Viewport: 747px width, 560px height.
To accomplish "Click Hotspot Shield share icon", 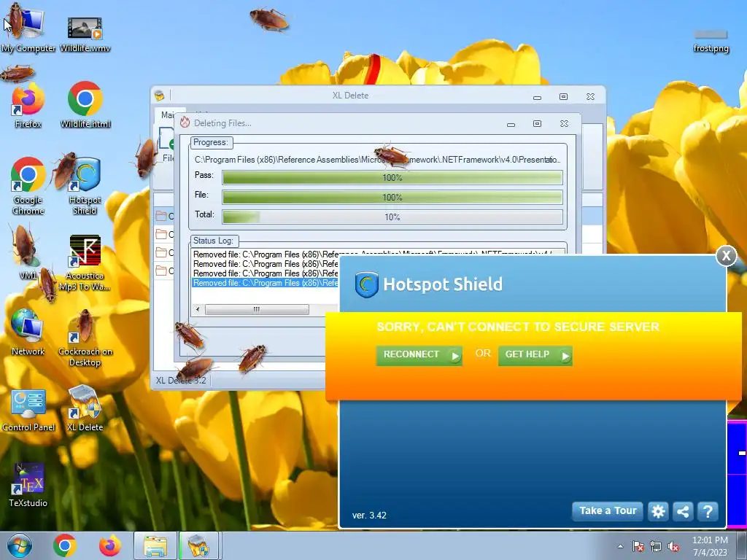I will [683, 511].
